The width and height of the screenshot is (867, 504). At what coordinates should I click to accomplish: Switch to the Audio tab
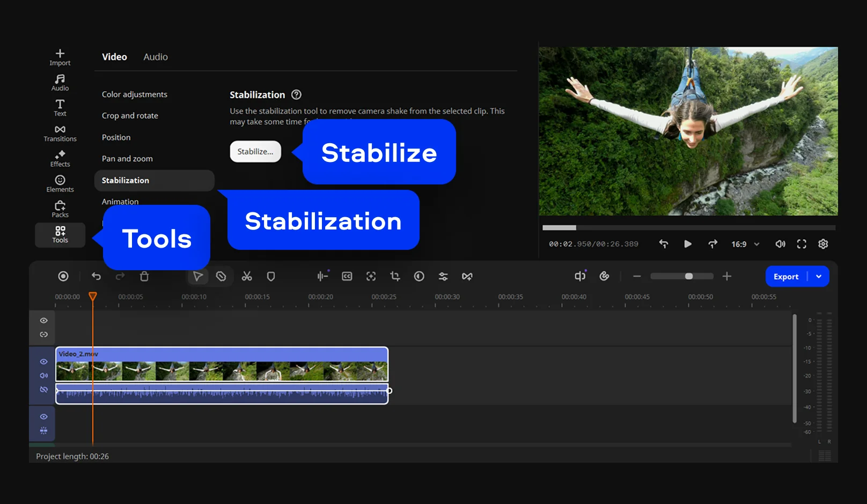point(156,57)
